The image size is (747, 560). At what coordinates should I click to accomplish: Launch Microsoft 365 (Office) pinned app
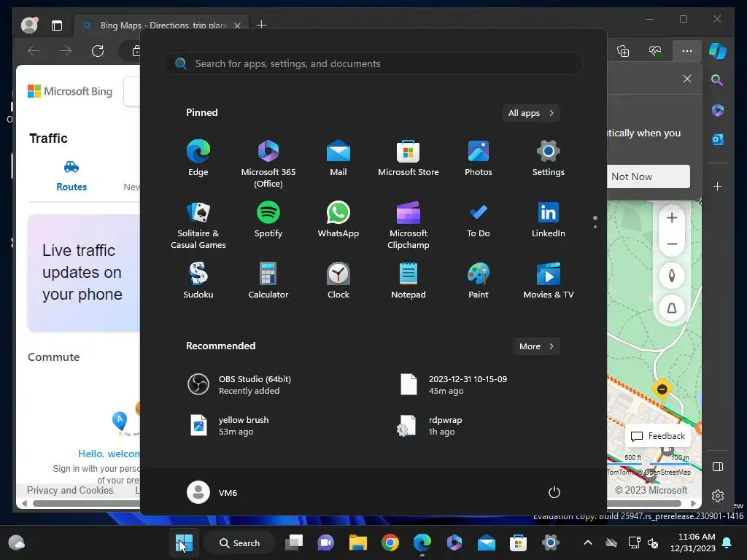[x=268, y=163]
